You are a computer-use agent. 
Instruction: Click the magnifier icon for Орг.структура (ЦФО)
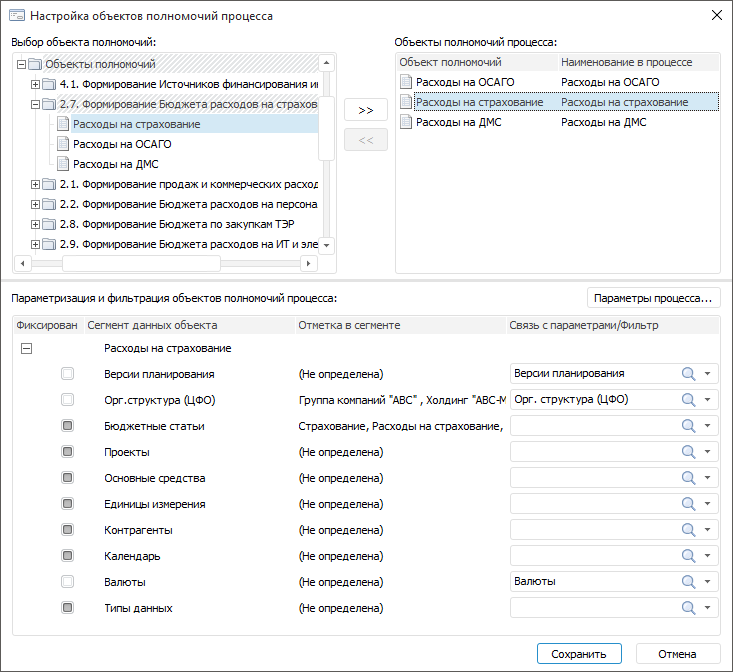[x=688, y=399]
